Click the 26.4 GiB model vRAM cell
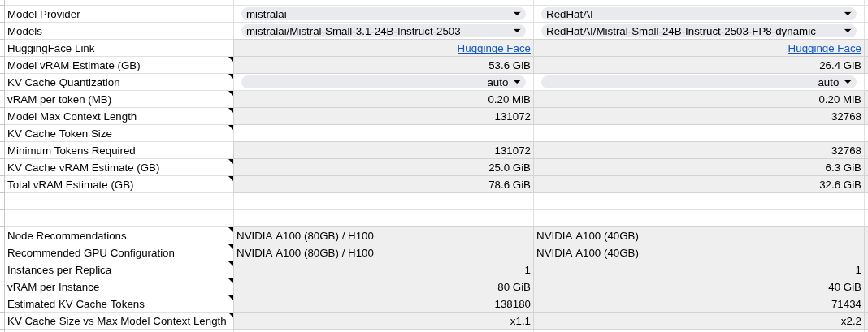 click(x=699, y=65)
